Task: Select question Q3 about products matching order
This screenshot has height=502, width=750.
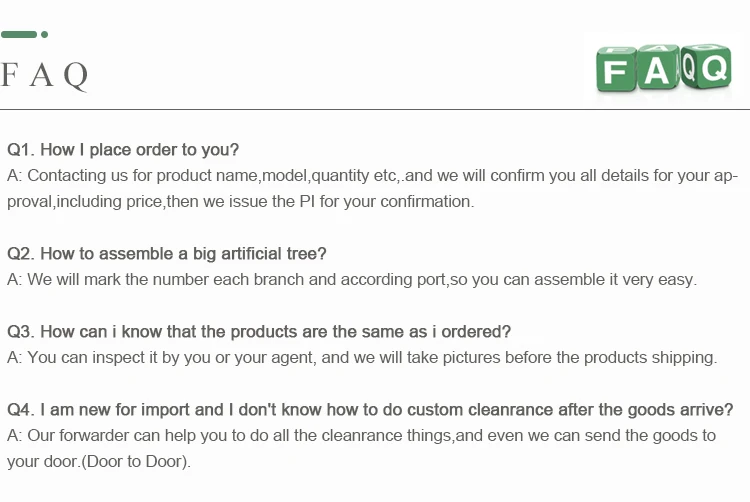Action: (259, 331)
